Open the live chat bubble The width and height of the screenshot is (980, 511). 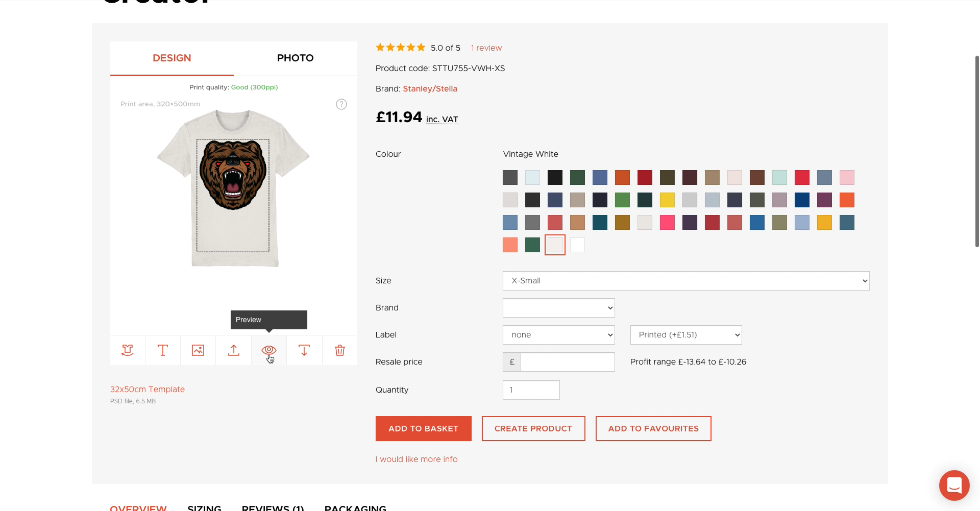click(x=954, y=485)
